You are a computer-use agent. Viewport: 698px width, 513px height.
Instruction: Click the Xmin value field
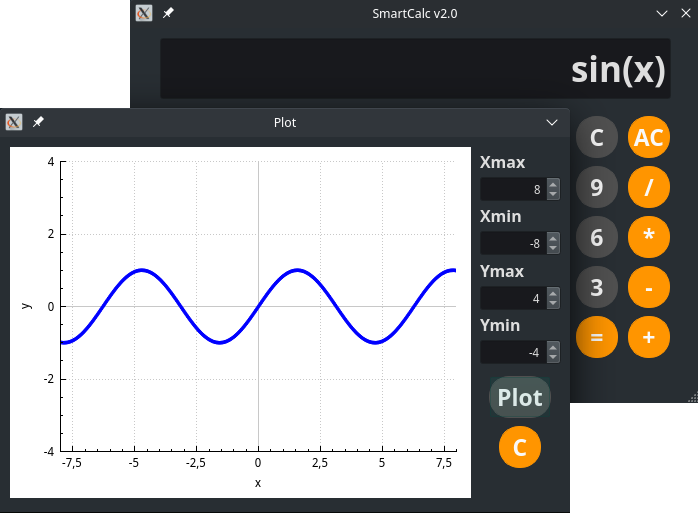point(513,243)
